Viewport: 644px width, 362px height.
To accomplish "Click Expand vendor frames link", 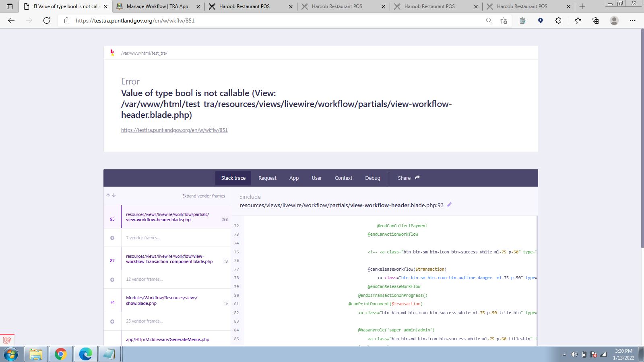I will (204, 196).
